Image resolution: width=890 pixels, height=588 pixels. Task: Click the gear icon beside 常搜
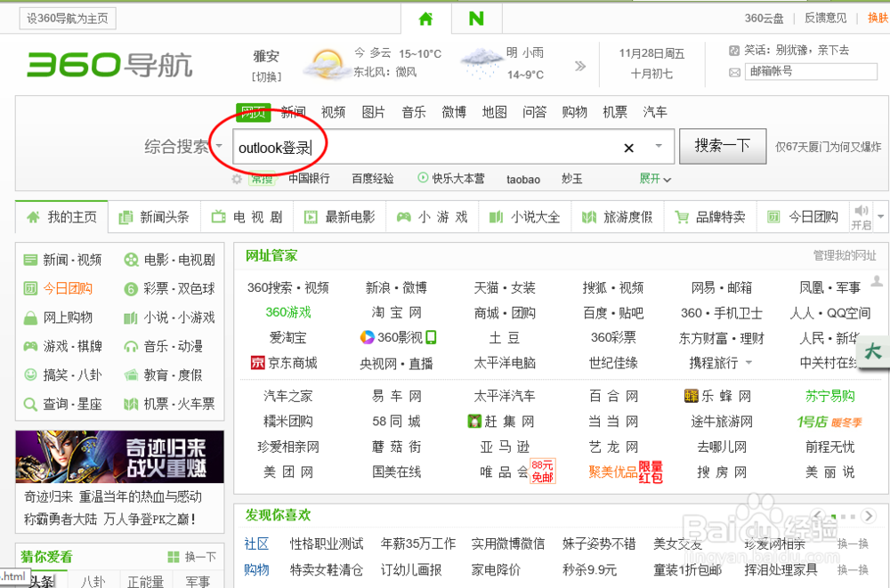[237, 180]
